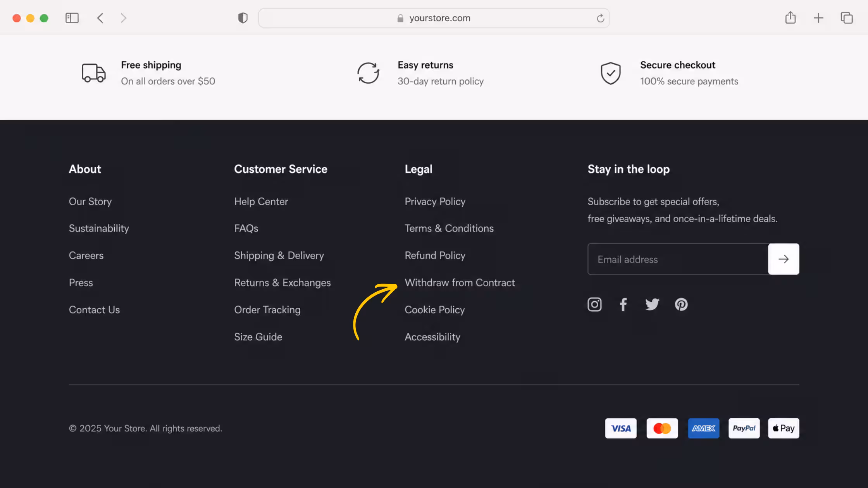Reload the page using the refresh icon

point(600,18)
